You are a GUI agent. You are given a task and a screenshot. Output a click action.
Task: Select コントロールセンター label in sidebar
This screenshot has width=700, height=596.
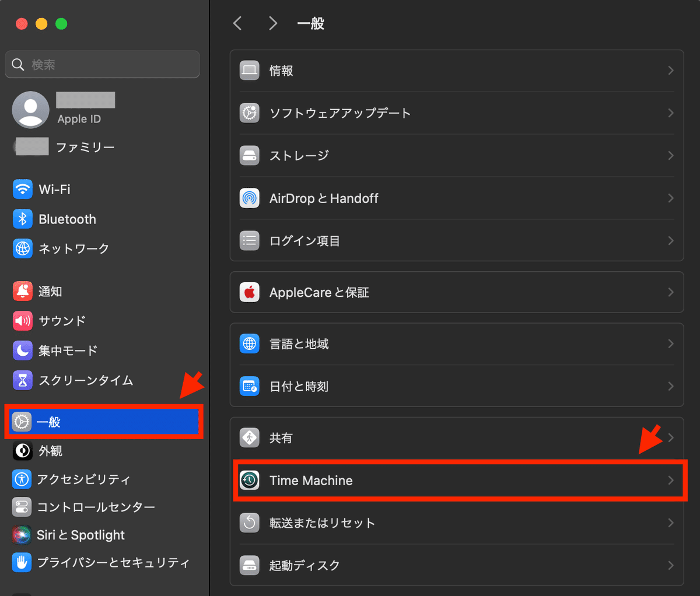click(96, 507)
